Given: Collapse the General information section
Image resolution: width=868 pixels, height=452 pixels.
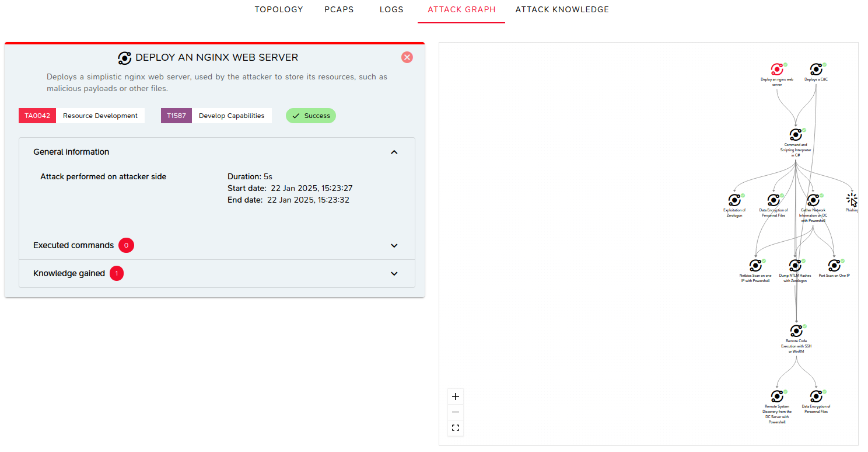Looking at the screenshot, I should click(x=394, y=152).
